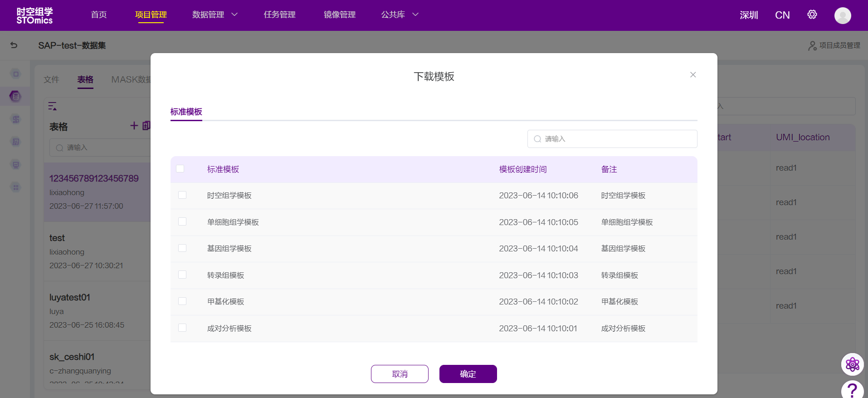Open the 深圳 region selector
This screenshot has height=398, width=868.
tap(749, 15)
